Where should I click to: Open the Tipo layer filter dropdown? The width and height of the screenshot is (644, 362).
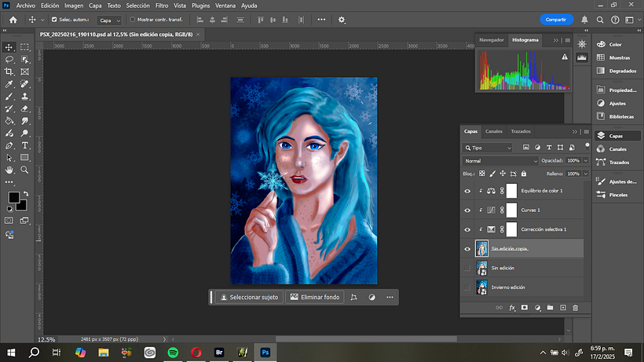[x=488, y=147]
